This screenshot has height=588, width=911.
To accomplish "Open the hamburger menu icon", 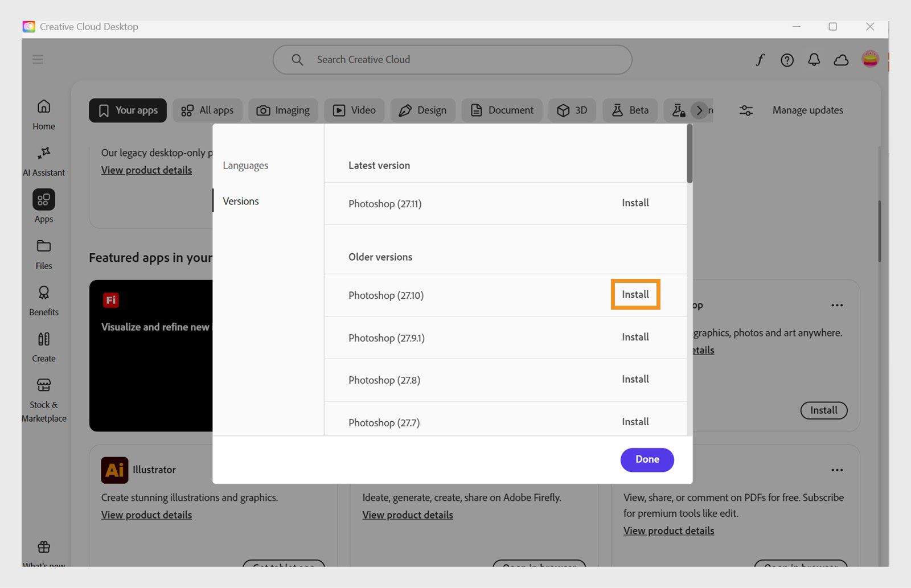I will (38, 60).
